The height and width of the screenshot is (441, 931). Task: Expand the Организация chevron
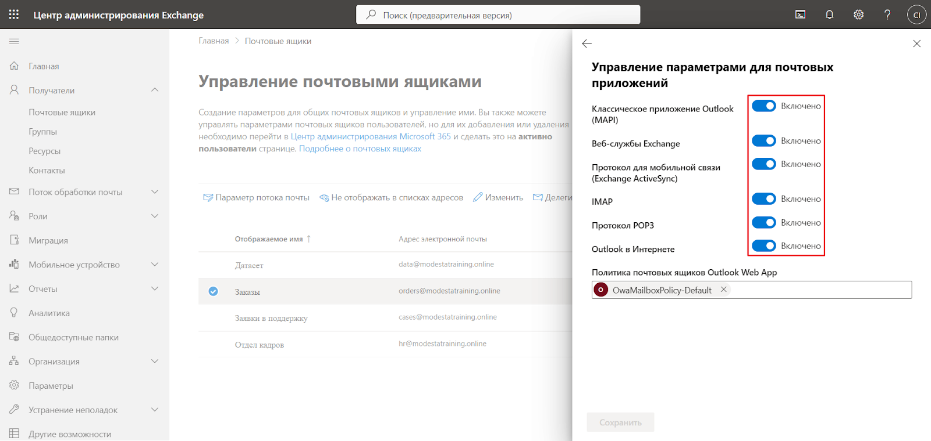coord(155,361)
